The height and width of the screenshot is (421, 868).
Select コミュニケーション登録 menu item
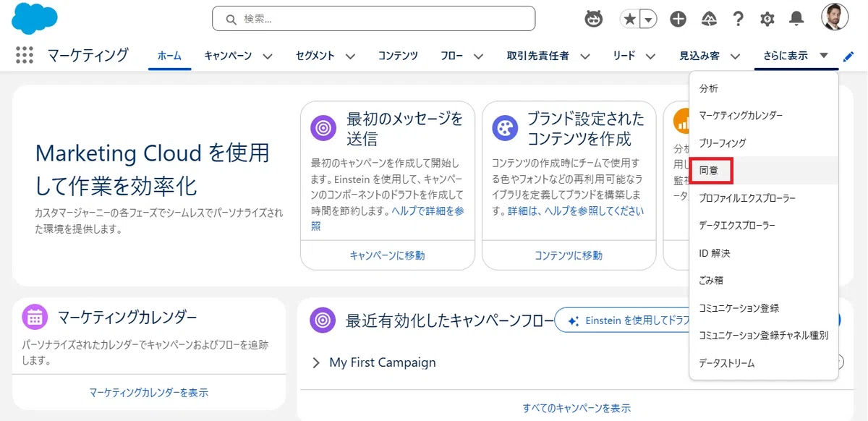(x=764, y=308)
